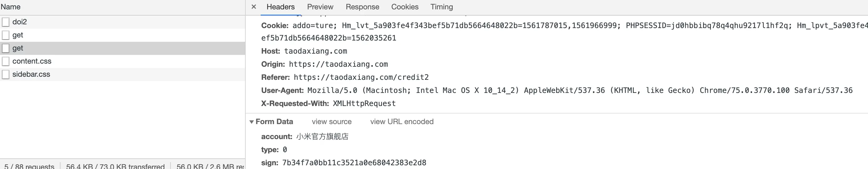Select the Headers tab
The height and width of the screenshot is (169, 868).
coord(280,7)
